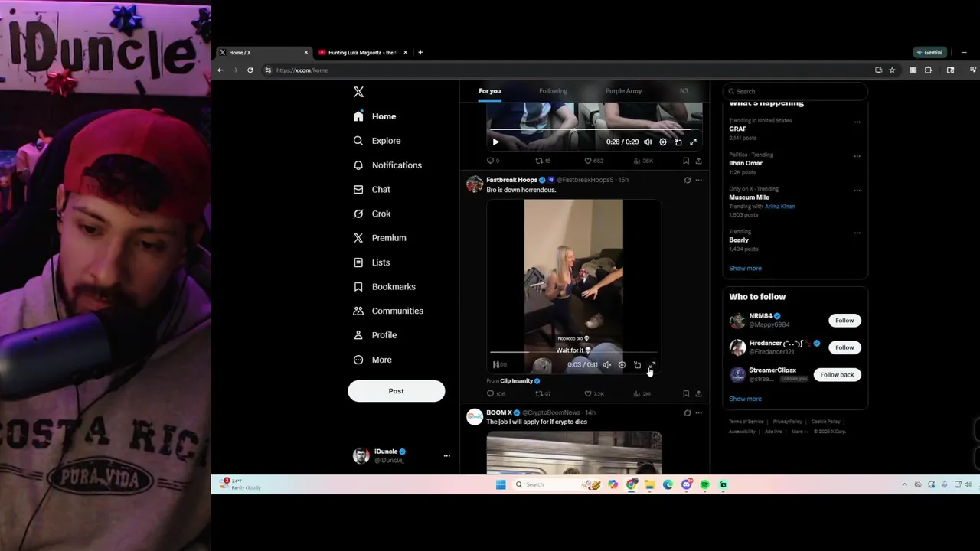The height and width of the screenshot is (551, 980).
Task: Open options for the Museum Mile trend
Action: click(857, 191)
